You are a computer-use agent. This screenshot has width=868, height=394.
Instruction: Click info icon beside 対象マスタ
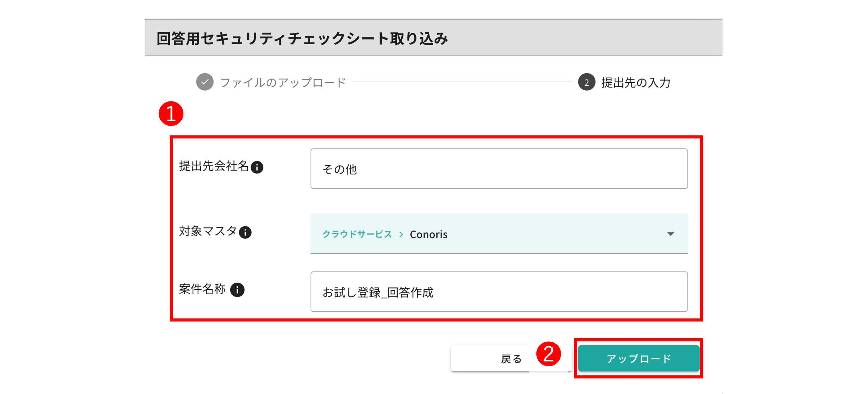[245, 233]
